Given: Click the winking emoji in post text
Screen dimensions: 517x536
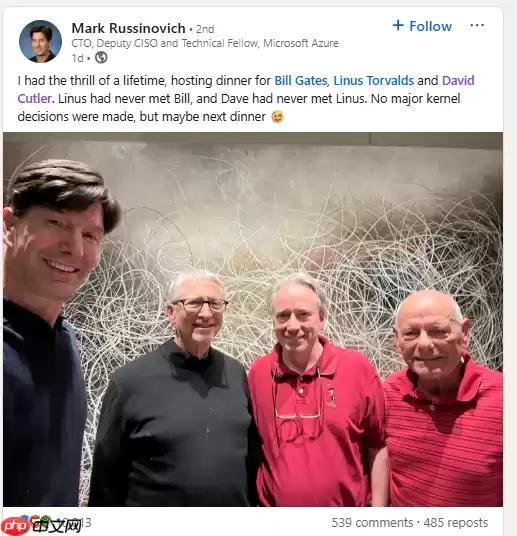Looking at the screenshot, I should (x=278, y=117).
